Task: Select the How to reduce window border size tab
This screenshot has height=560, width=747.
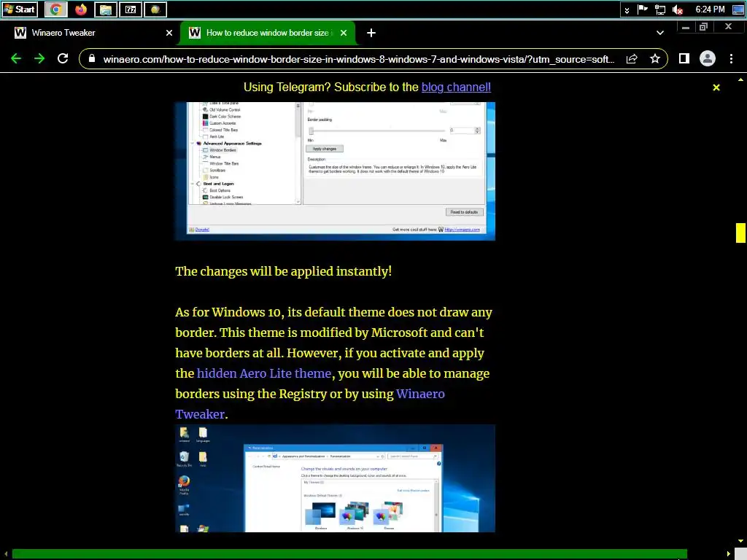Action: (267, 33)
